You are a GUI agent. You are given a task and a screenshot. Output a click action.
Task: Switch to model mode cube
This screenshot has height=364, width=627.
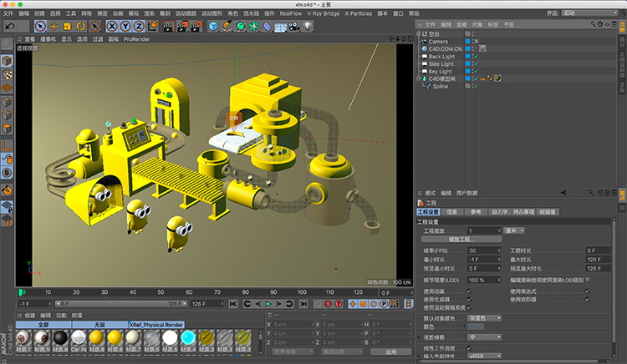pyautogui.click(x=7, y=61)
